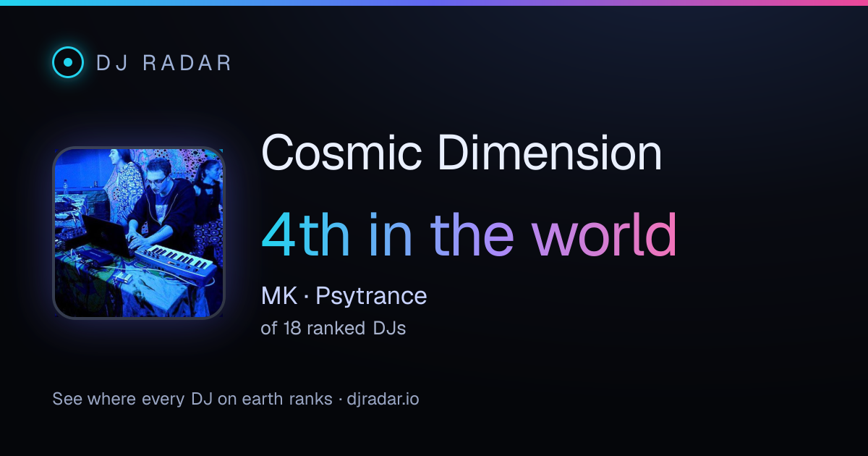Click the footer line ending in djradar.io

pos(236,399)
